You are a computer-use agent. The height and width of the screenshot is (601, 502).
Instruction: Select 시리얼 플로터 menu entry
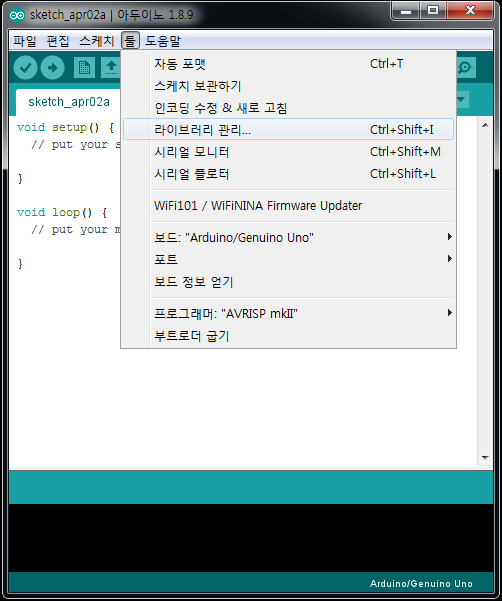click(x=288, y=174)
